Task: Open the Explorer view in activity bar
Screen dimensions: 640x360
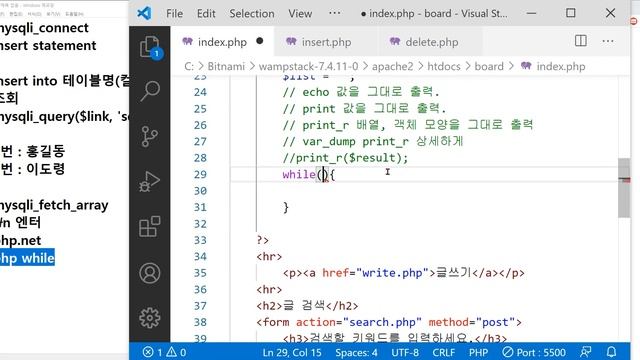Action: point(150,47)
